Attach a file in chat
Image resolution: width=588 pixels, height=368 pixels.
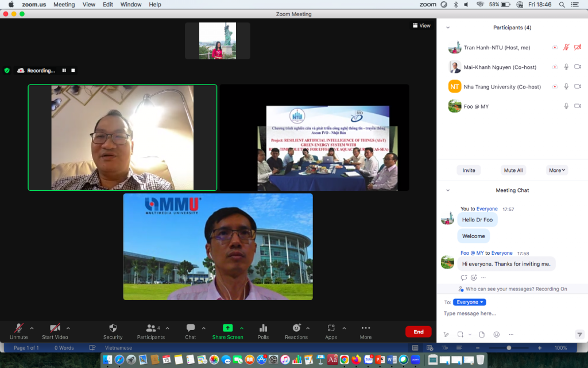[x=482, y=334]
